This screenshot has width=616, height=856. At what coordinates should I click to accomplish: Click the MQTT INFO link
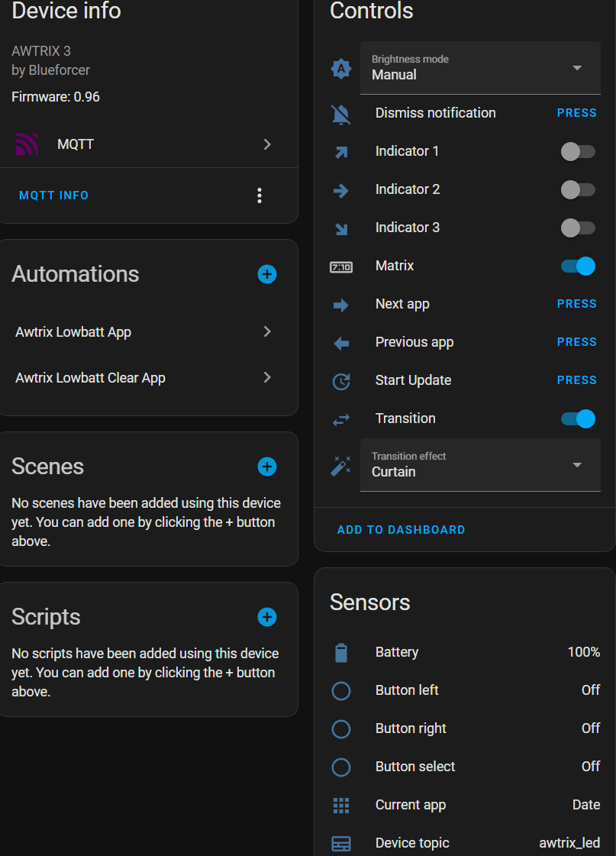(x=53, y=195)
